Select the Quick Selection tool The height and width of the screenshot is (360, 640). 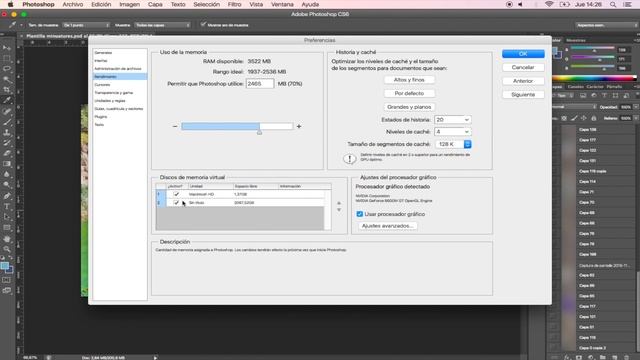pos(7,80)
